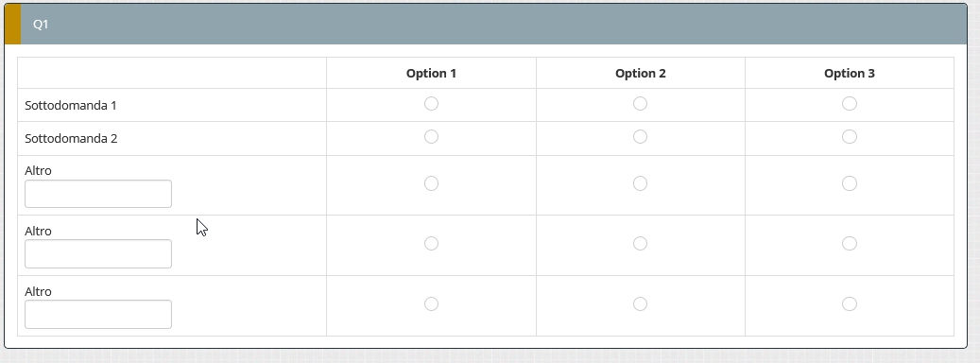Mark Option 1 in first Altro row
Image resolution: width=980 pixels, height=363 pixels.
pos(431,183)
